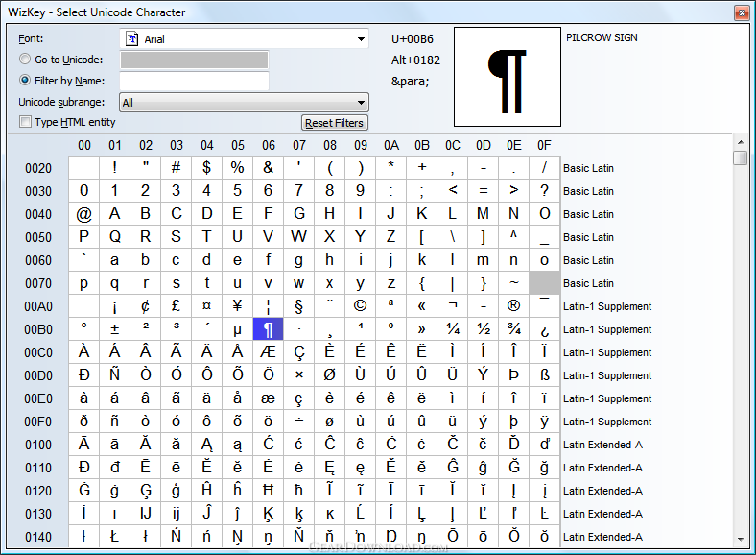Image resolution: width=756 pixels, height=555 pixels.
Task: Pick the capital Æ ligature cell
Action: tap(268, 352)
